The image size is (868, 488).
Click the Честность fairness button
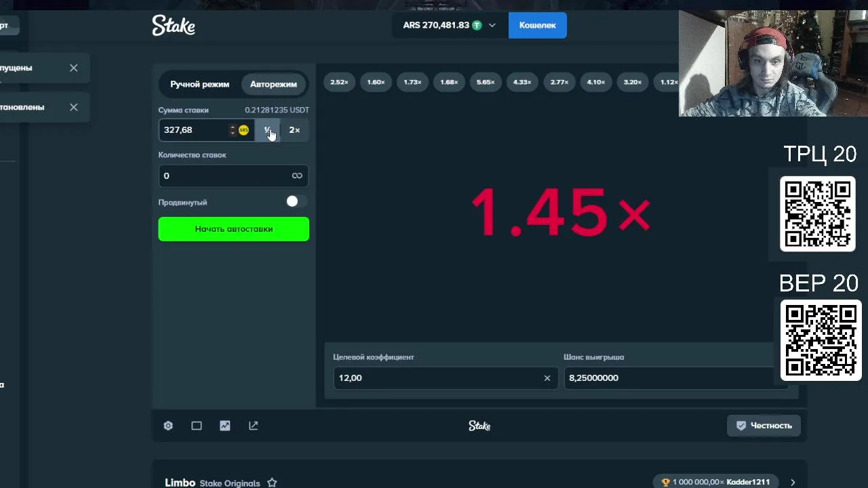point(764,426)
